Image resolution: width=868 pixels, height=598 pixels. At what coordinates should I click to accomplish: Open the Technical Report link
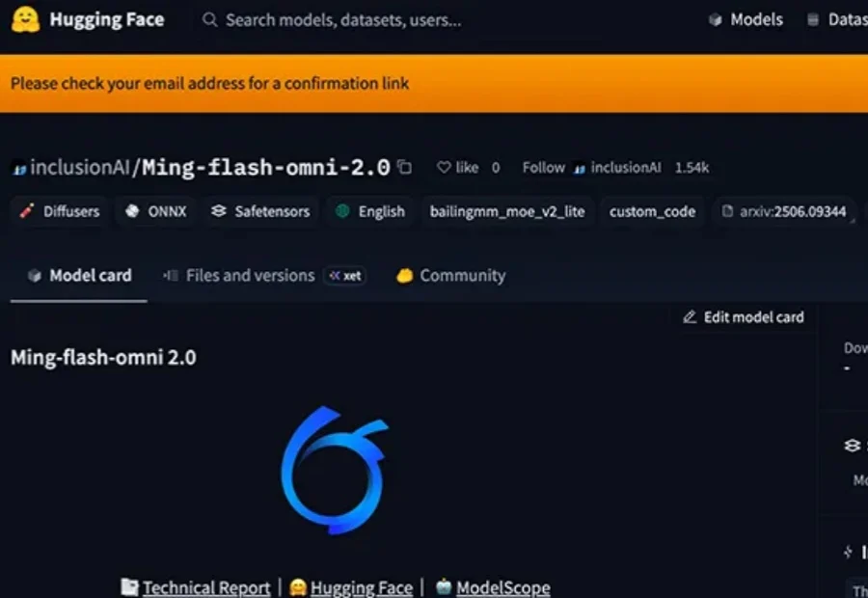coord(205,587)
